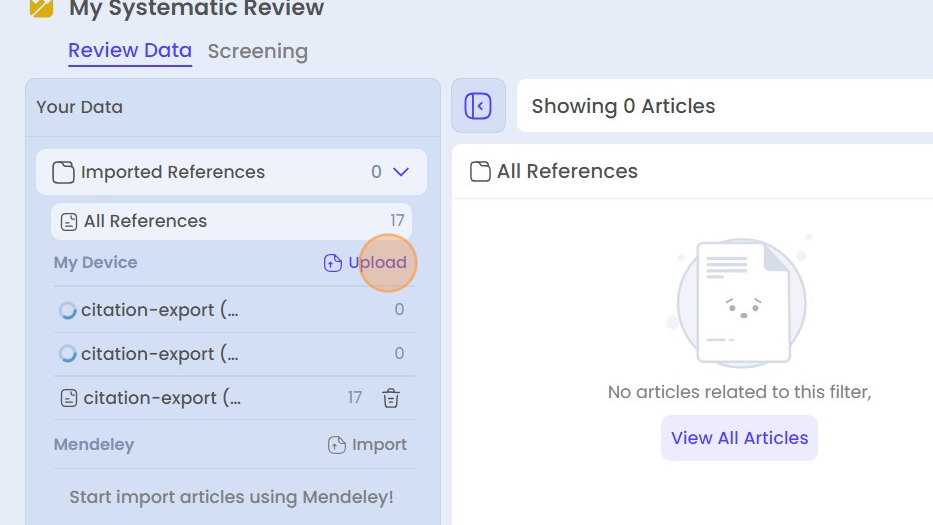Click View All Articles button
The width and height of the screenshot is (933, 525).
coord(739,438)
